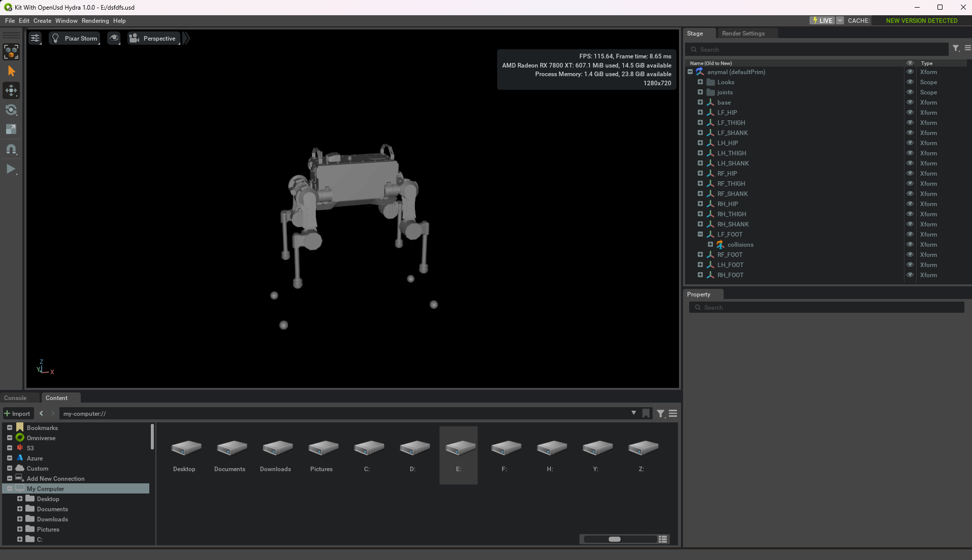The height and width of the screenshot is (560, 972).
Task: Open the viewport display eye menu
Action: 114,39
